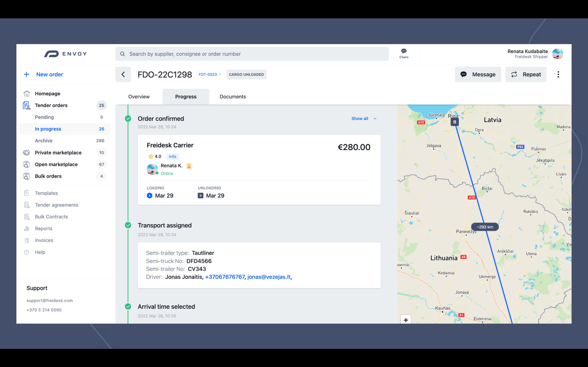Open the Overview tab
This screenshot has height=367, width=588.
(x=139, y=97)
